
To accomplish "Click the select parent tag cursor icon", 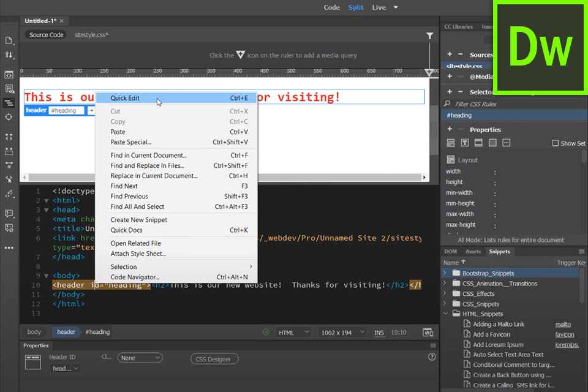I will (9, 179).
